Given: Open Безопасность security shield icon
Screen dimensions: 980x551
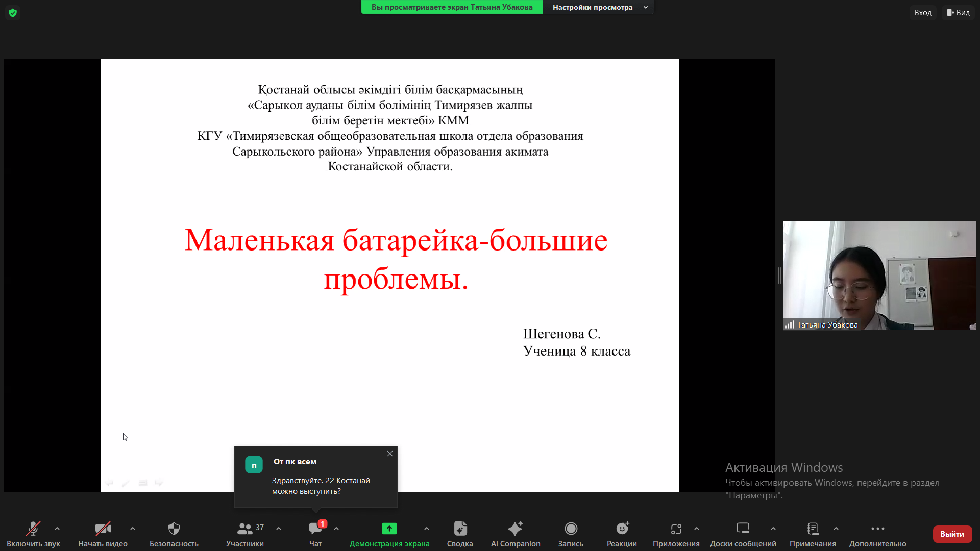Looking at the screenshot, I should click(174, 529).
